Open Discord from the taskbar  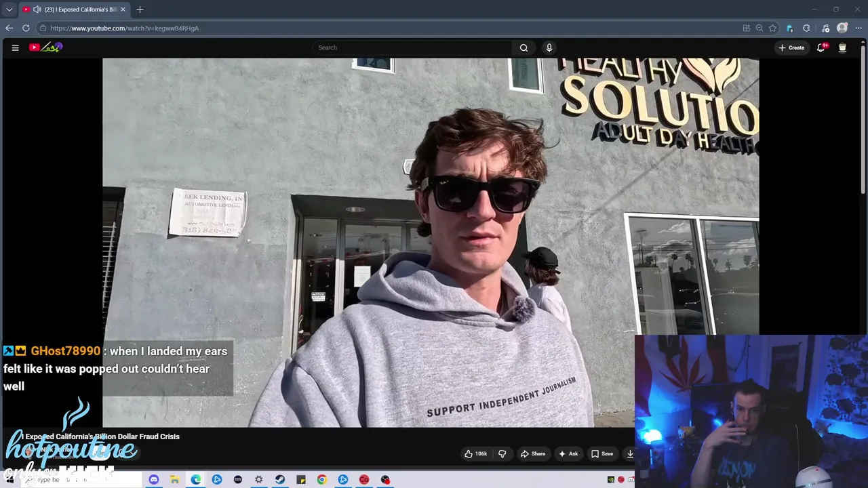(154, 480)
